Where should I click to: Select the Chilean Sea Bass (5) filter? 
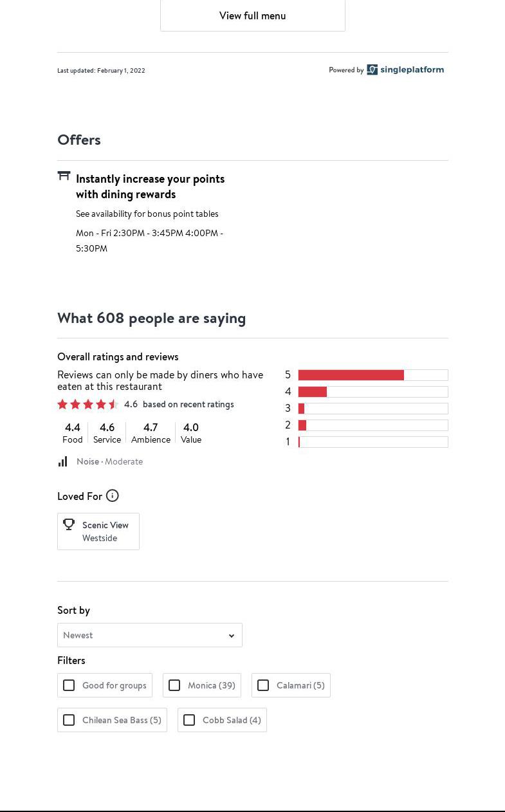tap(69, 720)
